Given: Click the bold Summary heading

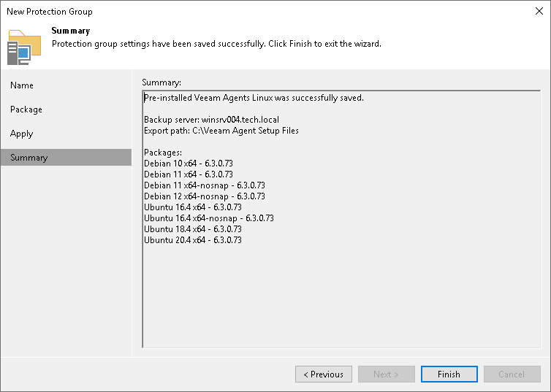Looking at the screenshot, I should tap(71, 31).
